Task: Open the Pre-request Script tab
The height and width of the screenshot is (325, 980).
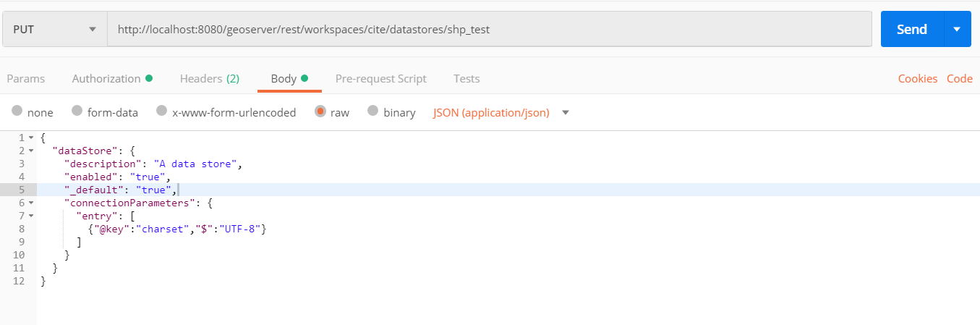Action: pyautogui.click(x=380, y=79)
